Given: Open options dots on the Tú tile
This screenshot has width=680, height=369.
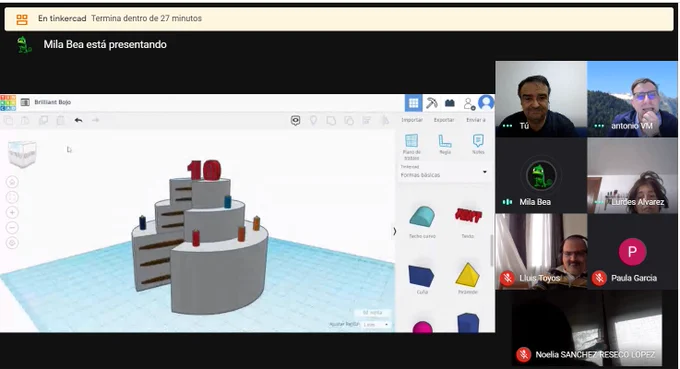Looking at the screenshot, I should point(507,126).
